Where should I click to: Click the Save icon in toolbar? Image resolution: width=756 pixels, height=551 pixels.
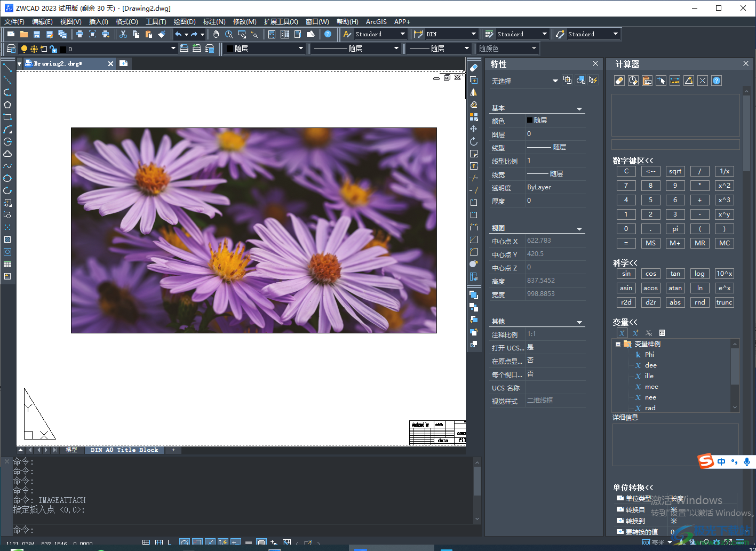(x=37, y=34)
